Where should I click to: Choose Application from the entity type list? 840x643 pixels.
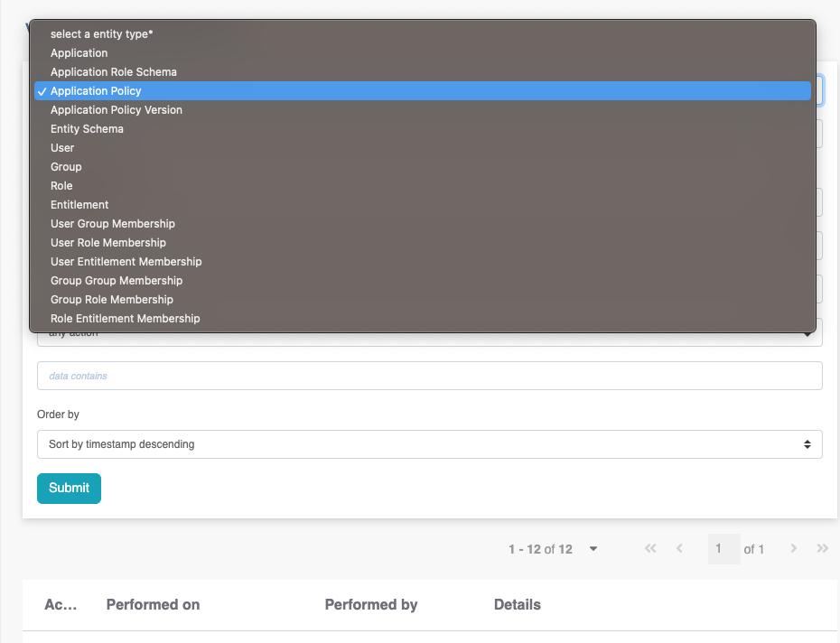click(x=423, y=53)
